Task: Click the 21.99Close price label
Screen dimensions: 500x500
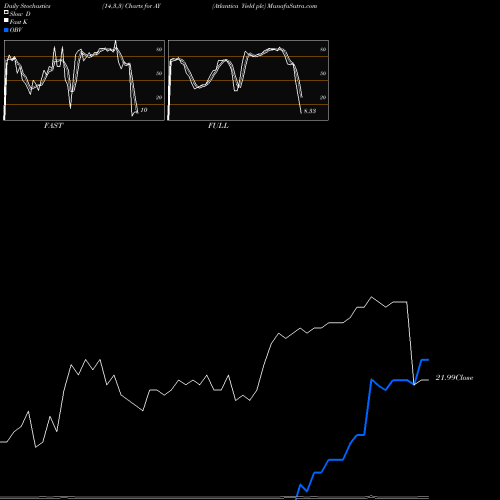Action: click(454, 378)
